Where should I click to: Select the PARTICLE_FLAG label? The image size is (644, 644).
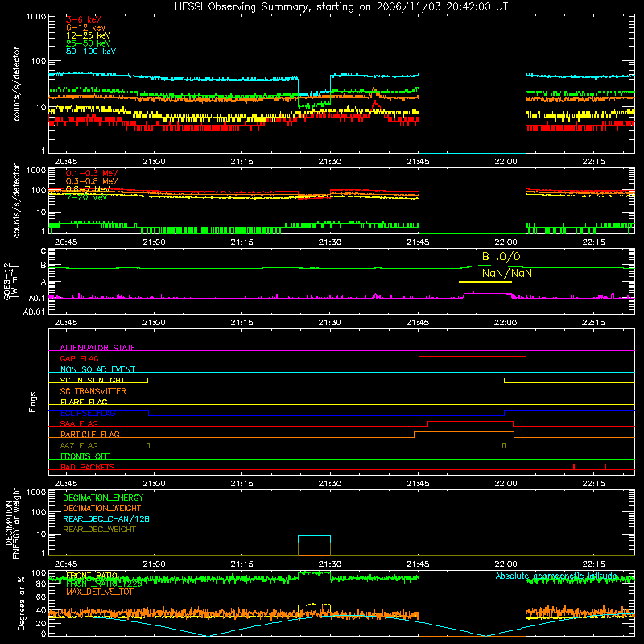(90, 434)
